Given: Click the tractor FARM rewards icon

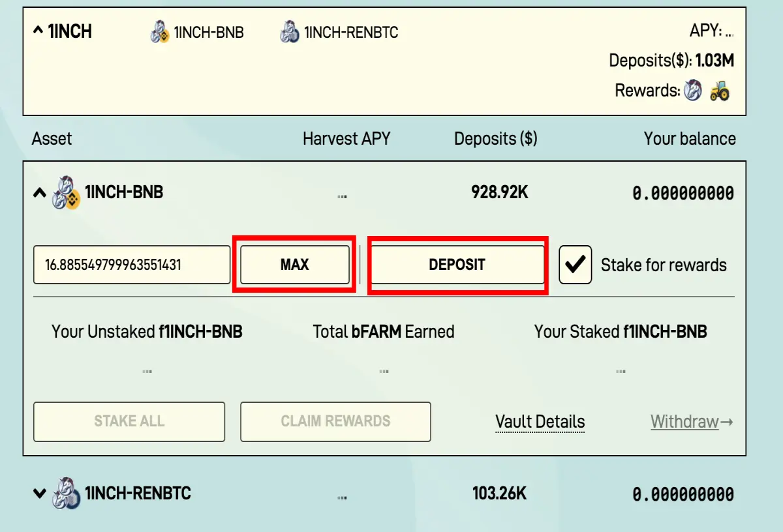Looking at the screenshot, I should pos(720,90).
